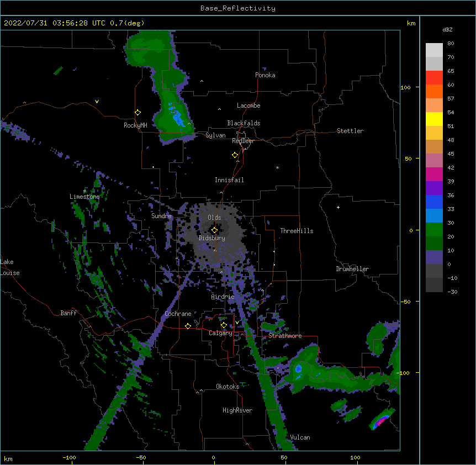Click the Innisfail city label

tap(229, 180)
